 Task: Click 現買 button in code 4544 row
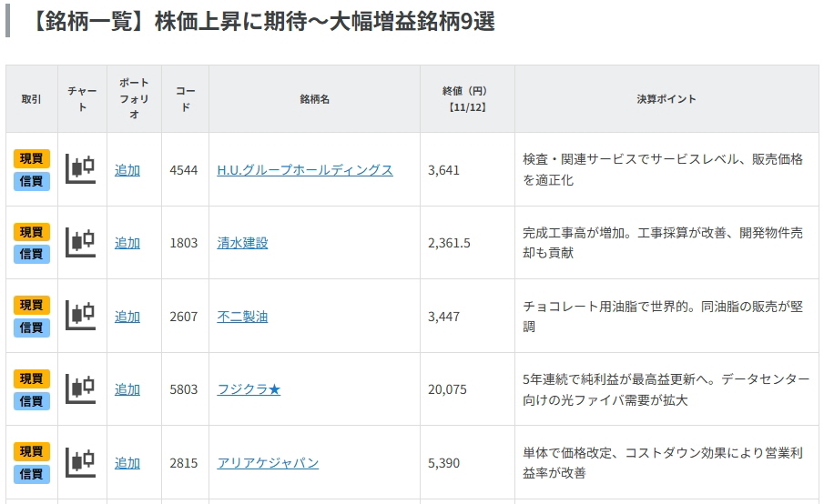pos(32,158)
